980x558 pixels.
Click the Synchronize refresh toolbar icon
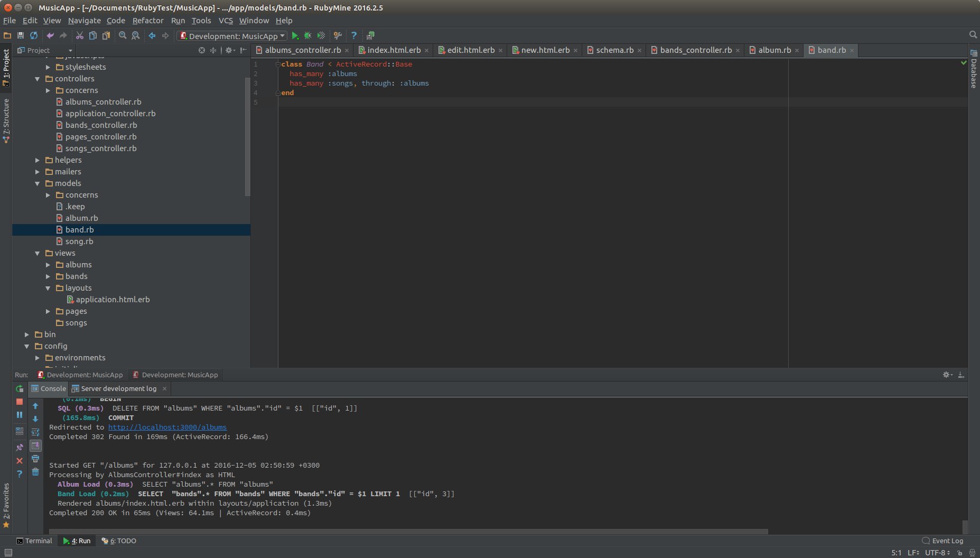click(x=34, y=35)
